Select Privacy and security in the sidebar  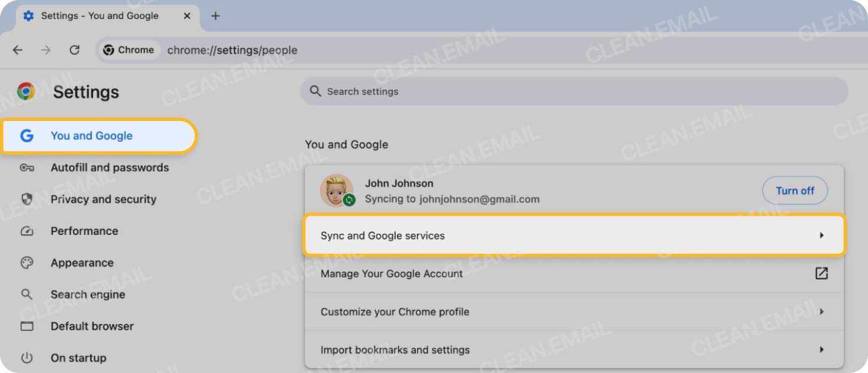[103, 199]
